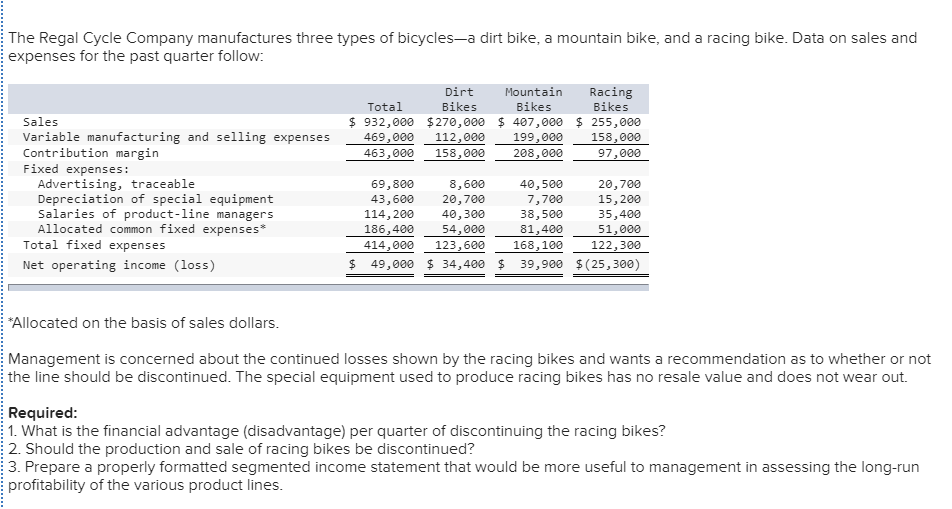Click the Required: heading
The image size is (952, 509).
42,413
